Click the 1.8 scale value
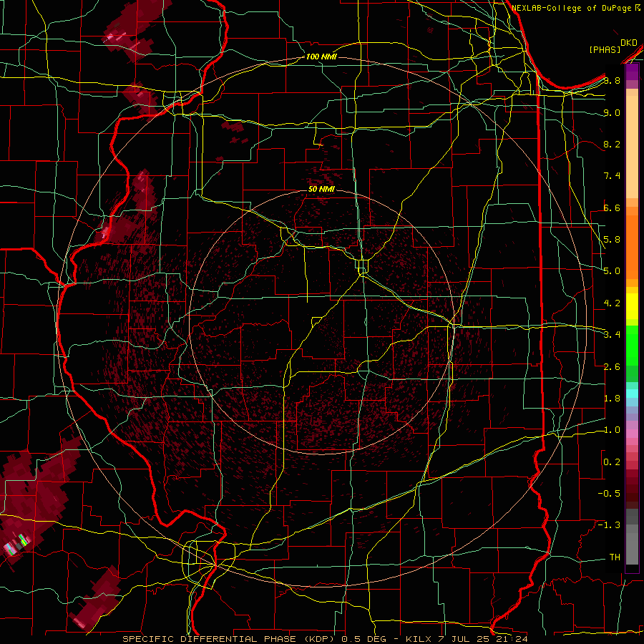Screen dimensions: 644x644 [x=612, y=399]
